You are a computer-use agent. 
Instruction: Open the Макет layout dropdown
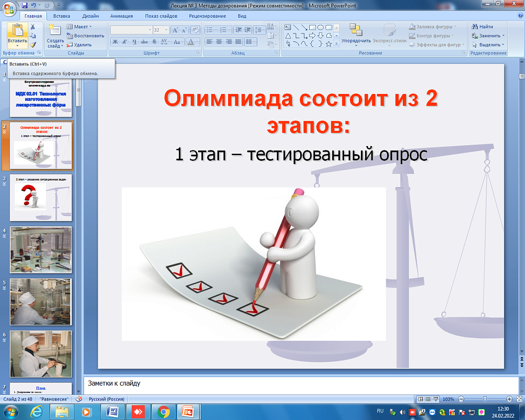pyautogui.click(x=80, y=27)
